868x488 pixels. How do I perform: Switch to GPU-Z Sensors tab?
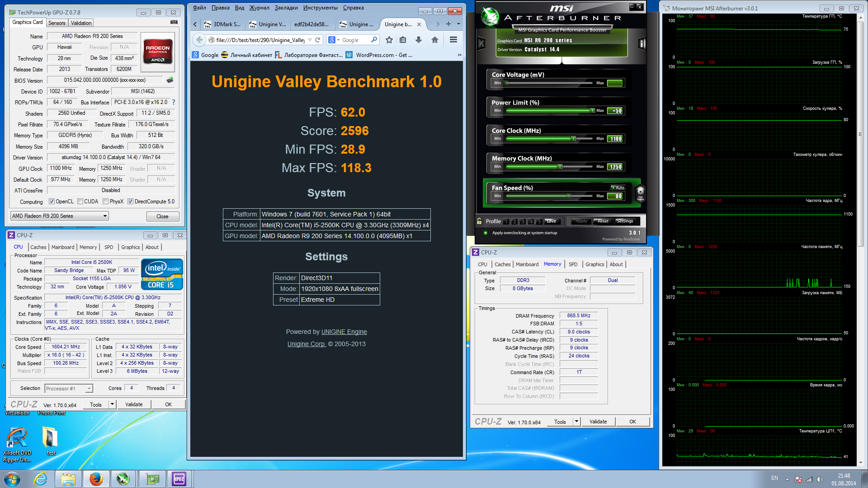click(x=57, y=23)
